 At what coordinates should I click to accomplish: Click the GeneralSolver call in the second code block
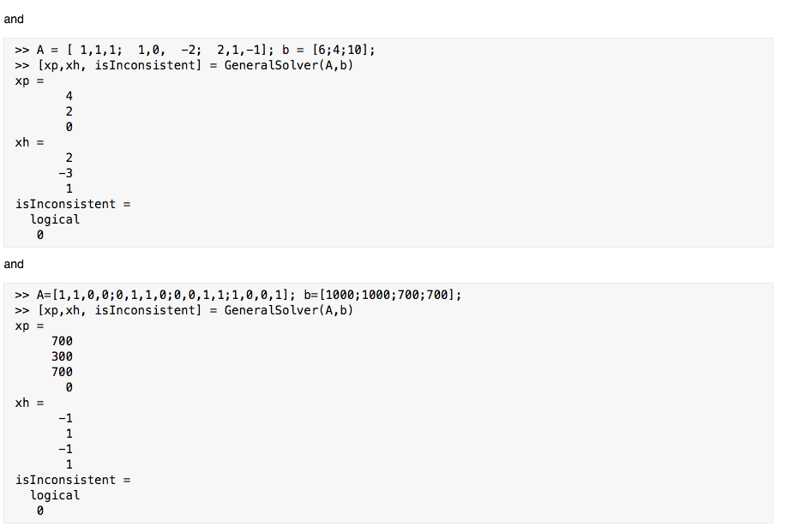click(x=183, y=310)
